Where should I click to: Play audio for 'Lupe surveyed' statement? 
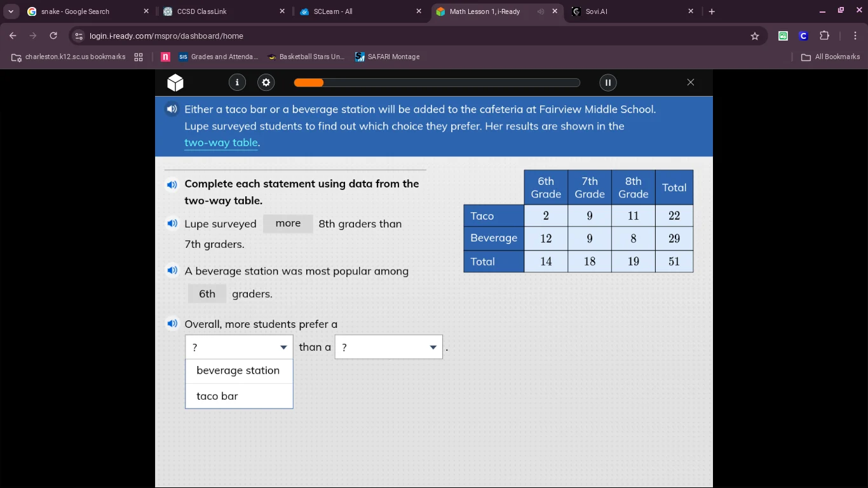tap(172, 224)
